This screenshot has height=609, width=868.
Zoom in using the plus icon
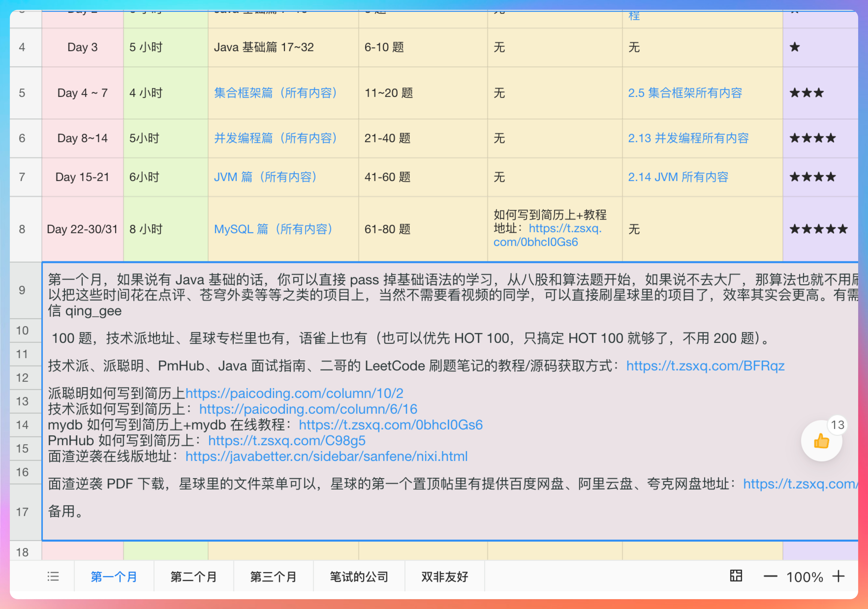[838, 577]
